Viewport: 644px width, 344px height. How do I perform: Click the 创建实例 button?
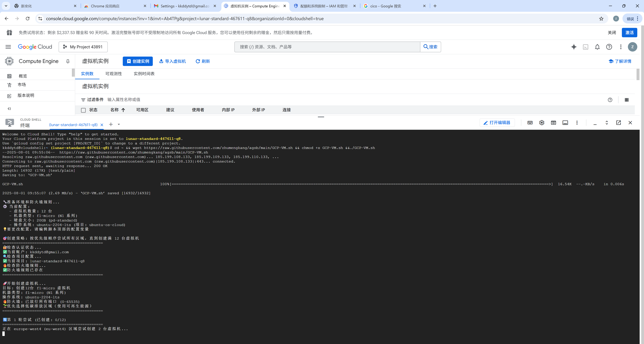tap(138, 61)
